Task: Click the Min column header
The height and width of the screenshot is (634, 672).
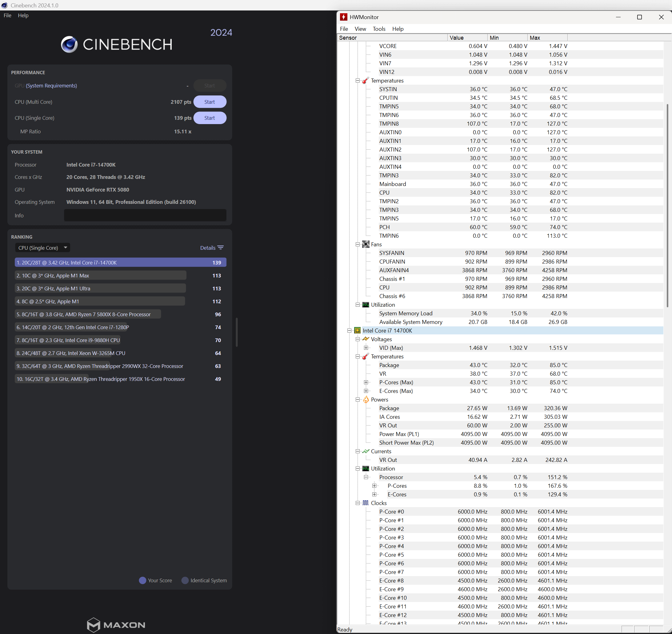Action: click(508, 38)
